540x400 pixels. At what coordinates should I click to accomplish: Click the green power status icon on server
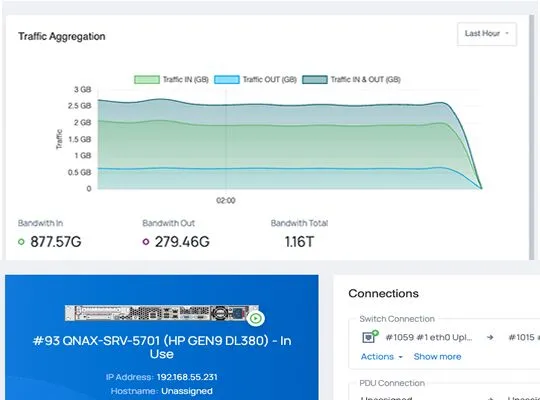pyautogui.click(x=256, y=318)
